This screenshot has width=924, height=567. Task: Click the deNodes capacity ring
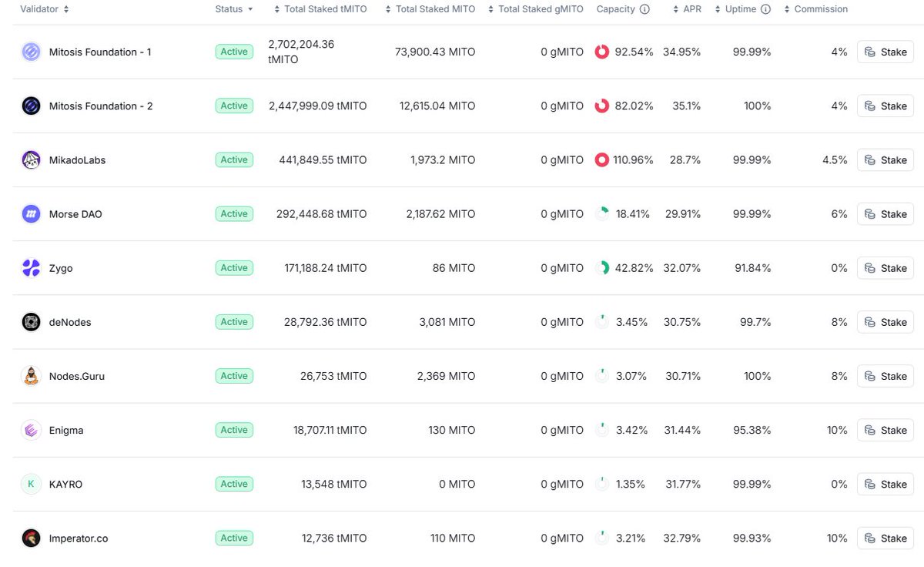[602, 322]
